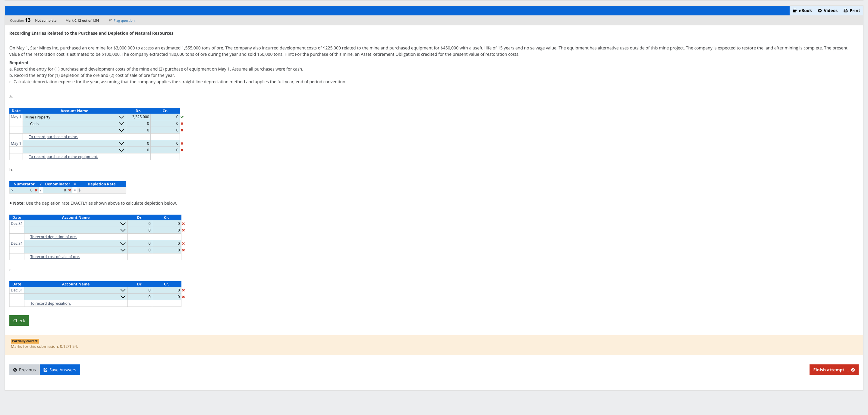Expand an account dropdown in mine equipment entry
This screenshot has height=415, width=868.
121,143
